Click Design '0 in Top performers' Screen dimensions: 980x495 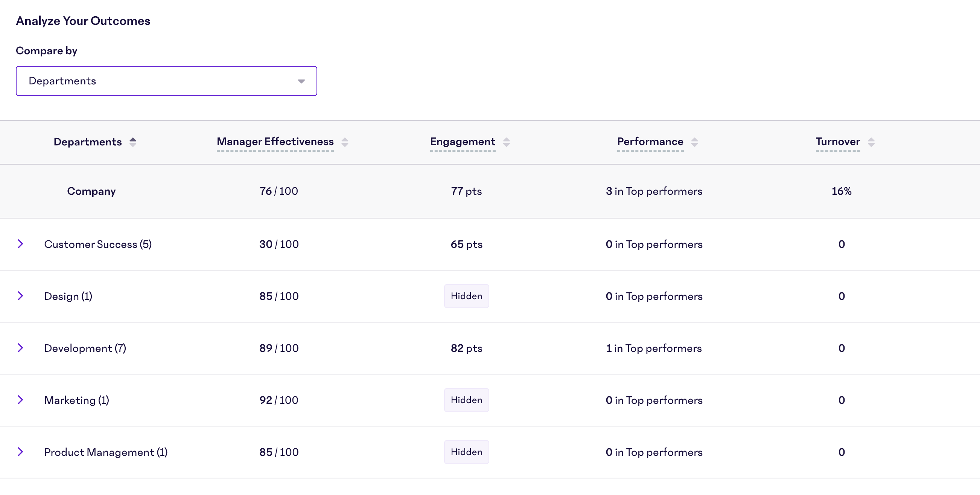coord(654,296)
